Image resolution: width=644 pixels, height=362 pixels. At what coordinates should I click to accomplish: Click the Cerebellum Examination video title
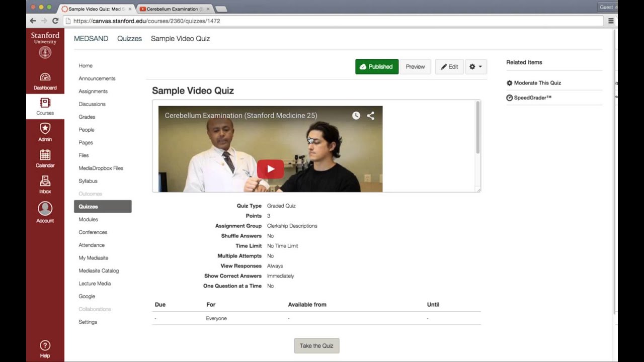tap(241, 116)
